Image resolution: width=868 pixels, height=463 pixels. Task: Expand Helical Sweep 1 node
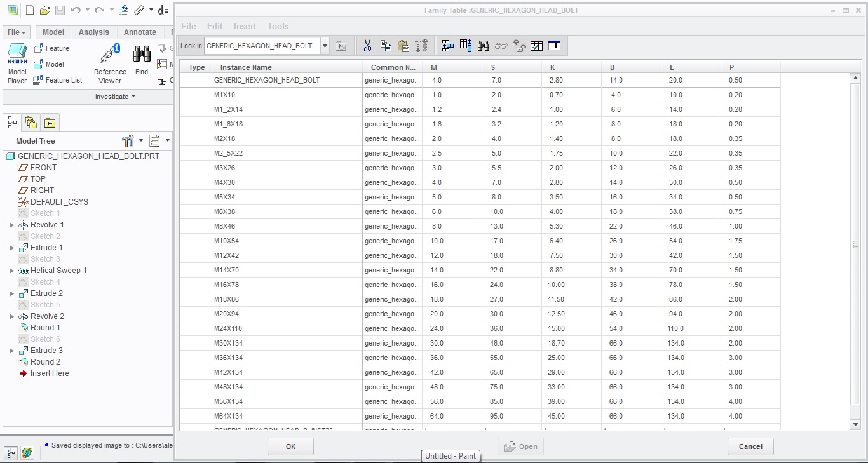(11, 271)
